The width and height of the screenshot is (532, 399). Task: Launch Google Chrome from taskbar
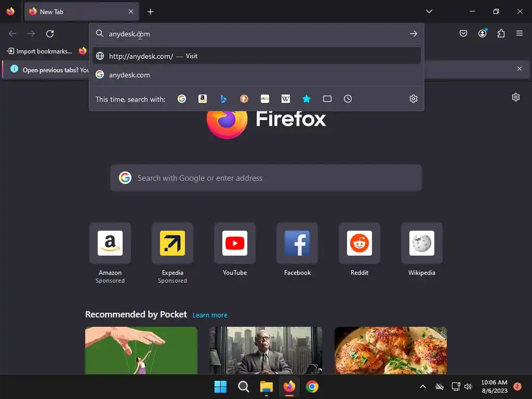[312, 387]
